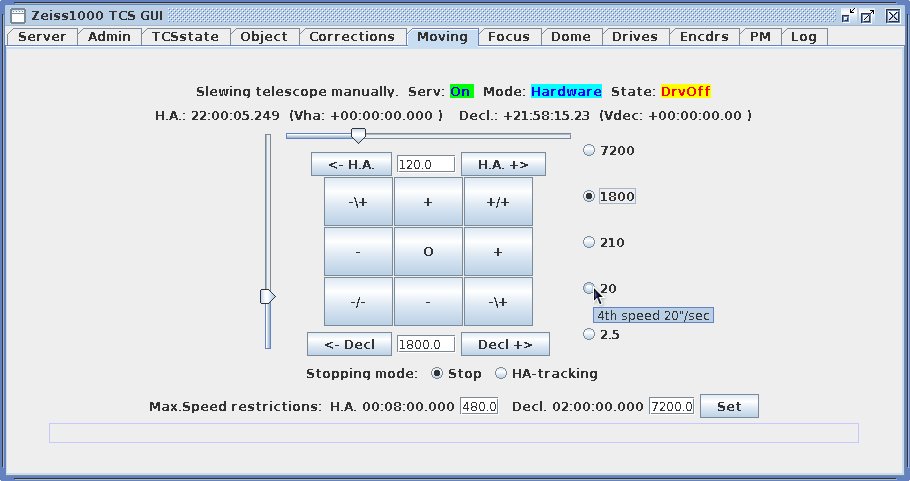
Task: Click the '<- Decl' slew button
Action: [349, 344]
